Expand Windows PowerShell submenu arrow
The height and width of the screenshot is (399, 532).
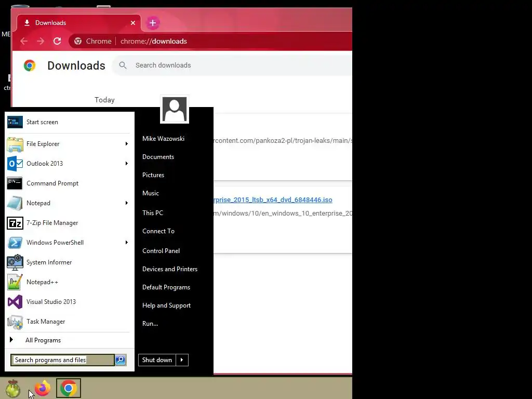tap(127, 243)
